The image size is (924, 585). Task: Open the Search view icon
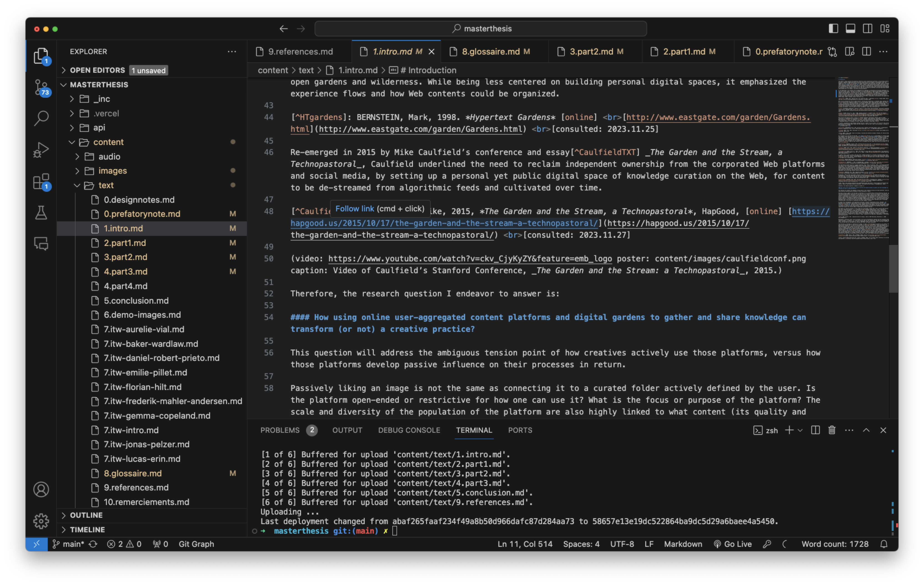[41, 118]
